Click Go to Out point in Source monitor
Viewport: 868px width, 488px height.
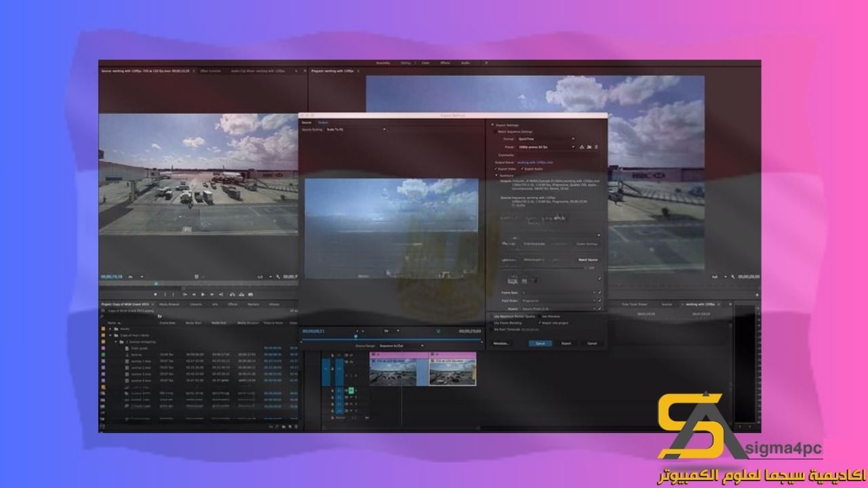221,294
